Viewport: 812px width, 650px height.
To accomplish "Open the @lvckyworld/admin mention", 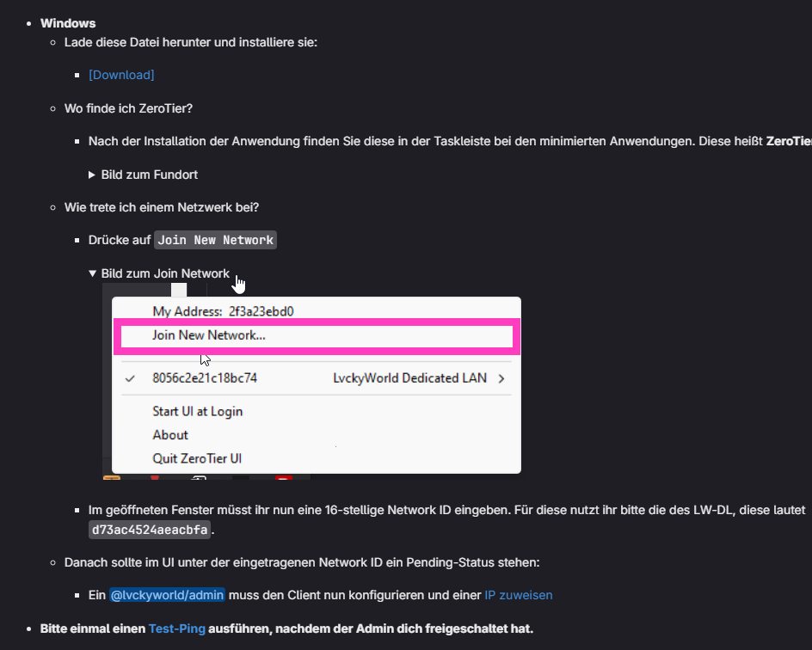I will pos(167,595).
